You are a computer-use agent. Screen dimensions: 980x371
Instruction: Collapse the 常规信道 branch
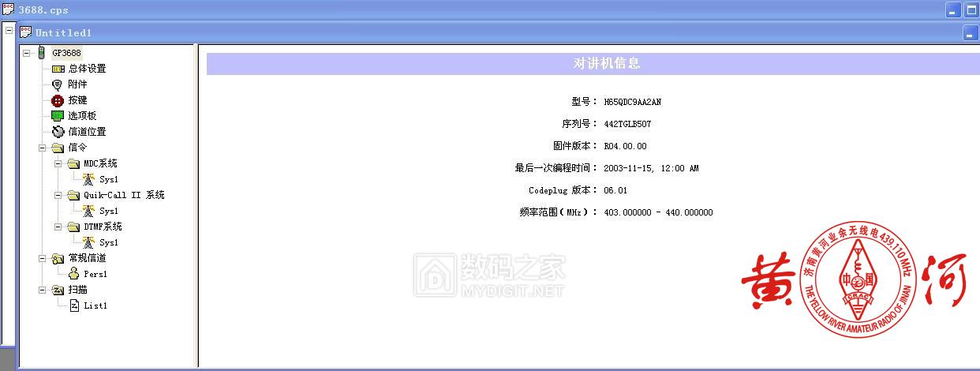[x=42, y=258]
